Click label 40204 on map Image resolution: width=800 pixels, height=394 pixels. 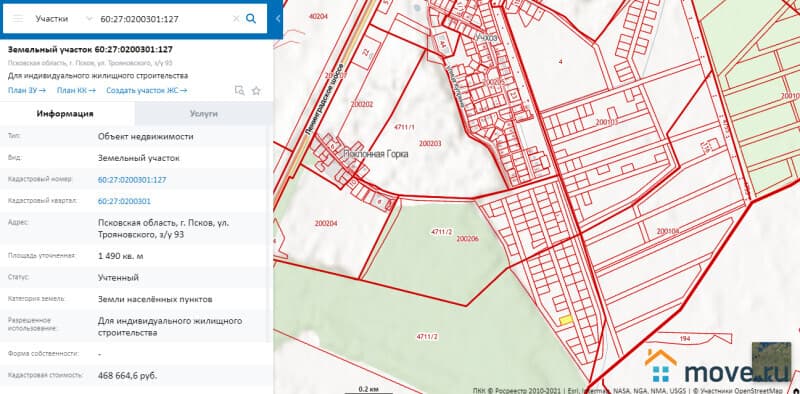(318, 16)
